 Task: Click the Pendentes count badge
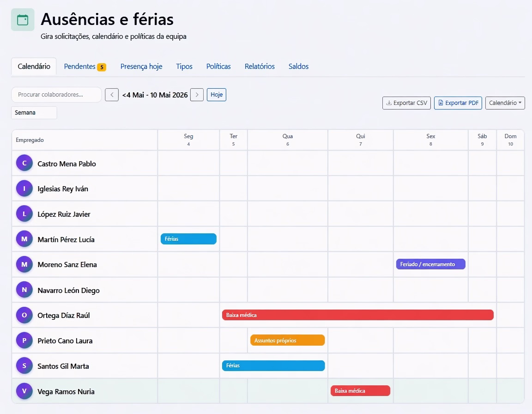[x=102, y=67]
